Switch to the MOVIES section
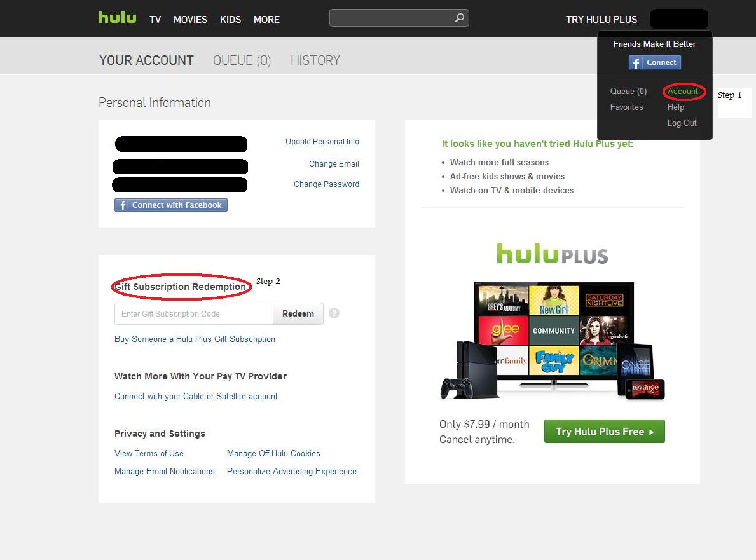The image size is (756, 560). point(190,20)
